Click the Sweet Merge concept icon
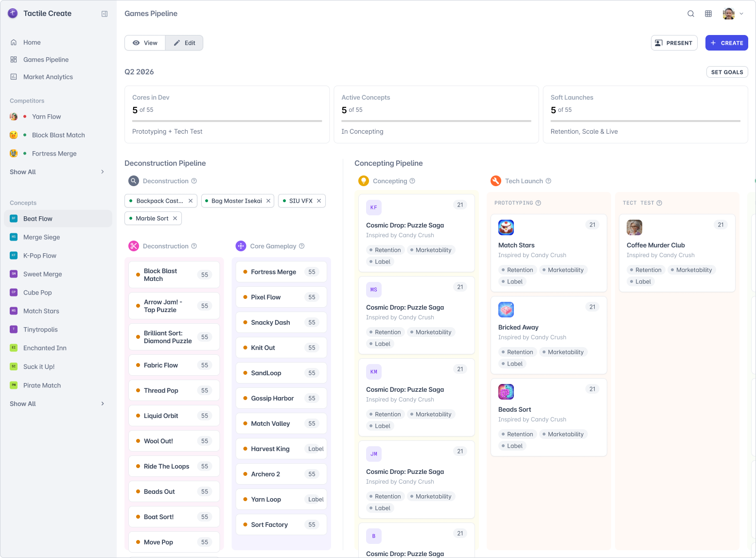This screenshot has width=756, height=558. pos(14,274)
